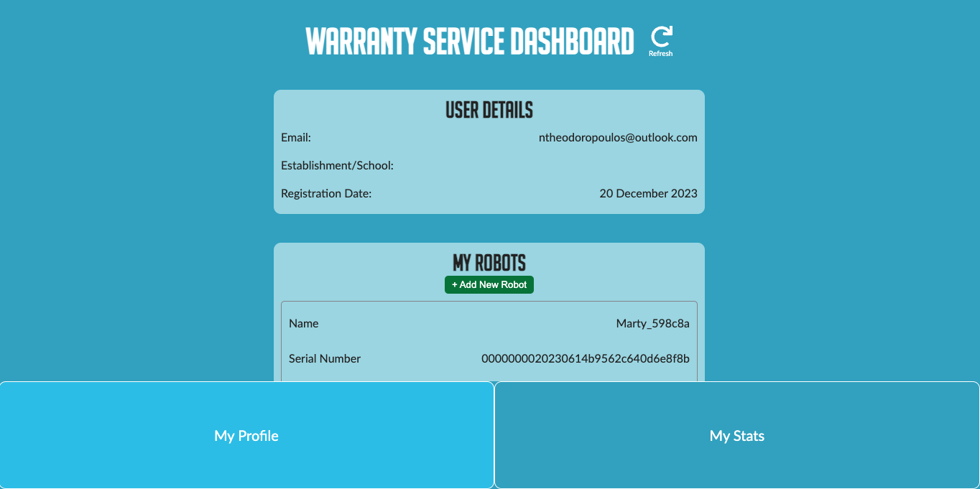
Task: Click the Name label in the robot card
Action: tap(303, 323)
